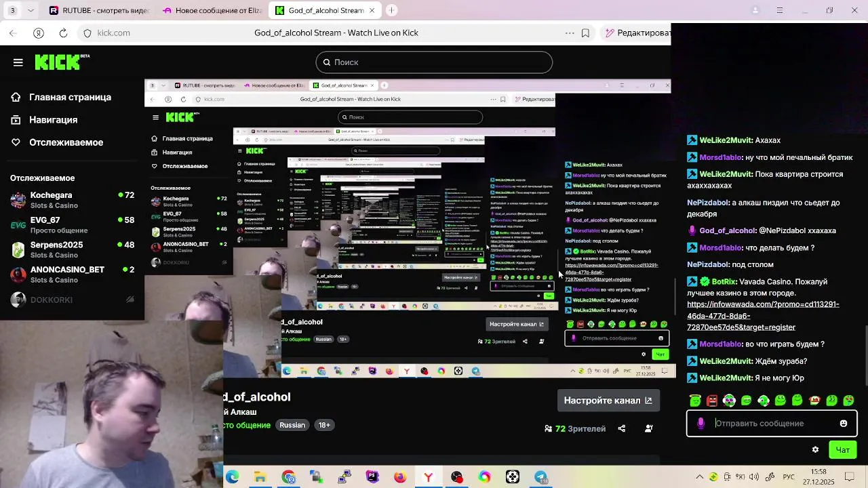
Task: Switch to RUTUBE browser tab
Action: coord(99,10)
